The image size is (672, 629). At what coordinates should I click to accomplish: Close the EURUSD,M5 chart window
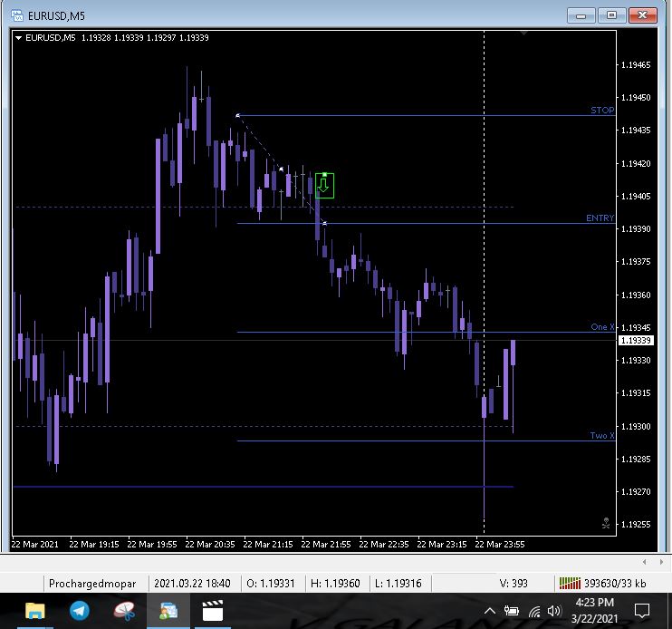[642, 15]
